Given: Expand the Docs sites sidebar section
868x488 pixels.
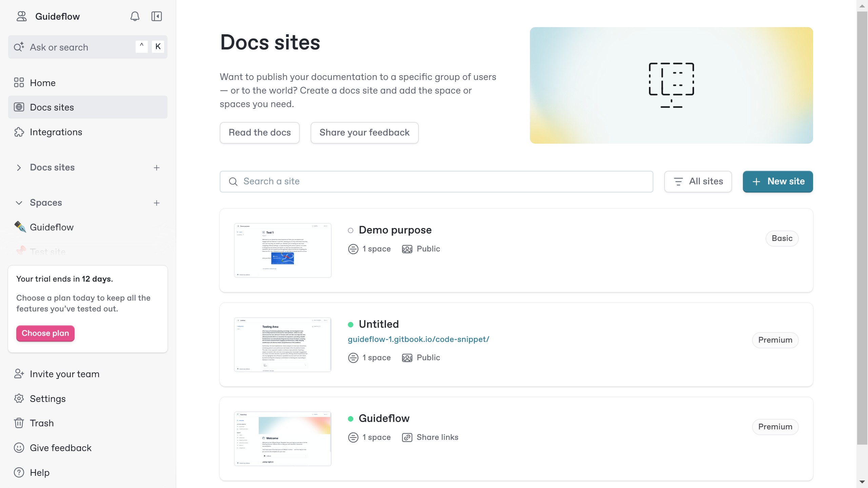Looking at the screenshot, I should pos(19,167).
